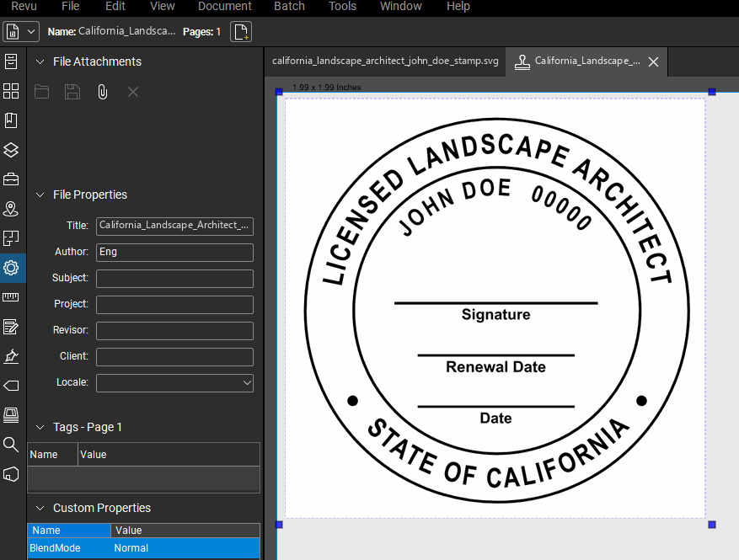Screen dimensions: 739x560
Task: Click the Name header in Custom Properties
Action: tap(69, 531)
